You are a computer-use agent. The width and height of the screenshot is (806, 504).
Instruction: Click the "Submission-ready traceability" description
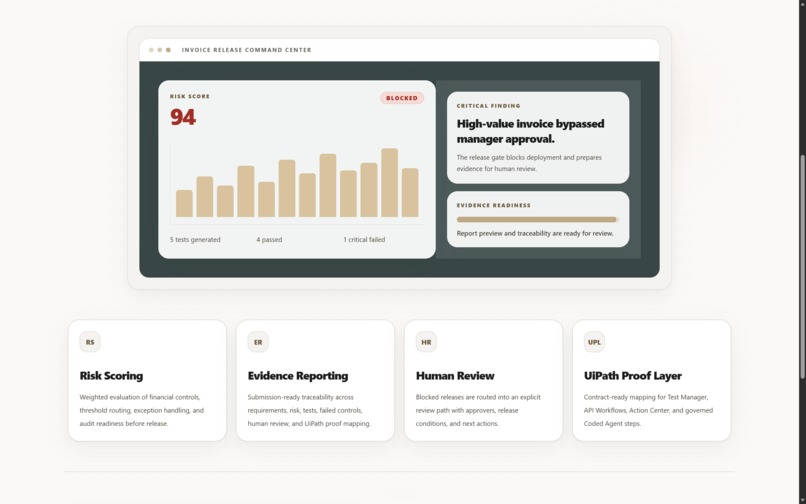tap(309, 410)
